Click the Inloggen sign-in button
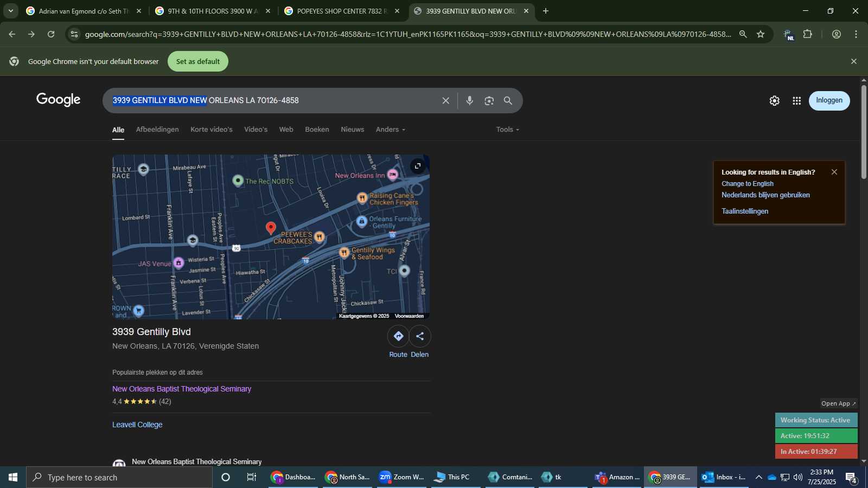The height and width of the screenshot is (488, 868). coord(829,101)
